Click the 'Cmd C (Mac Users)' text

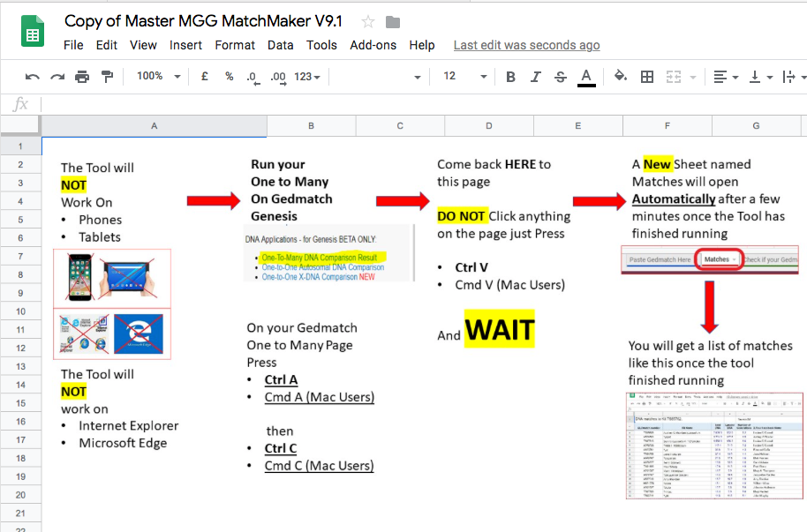[319, 466]
